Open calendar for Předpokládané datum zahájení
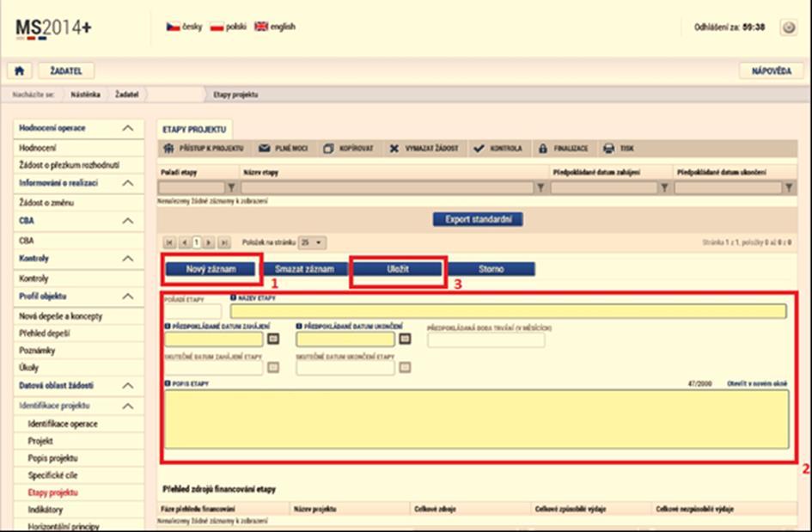Image resolution: width=812 pixels, height=532 pixels. pyautogui.click(x=273, y=339)
